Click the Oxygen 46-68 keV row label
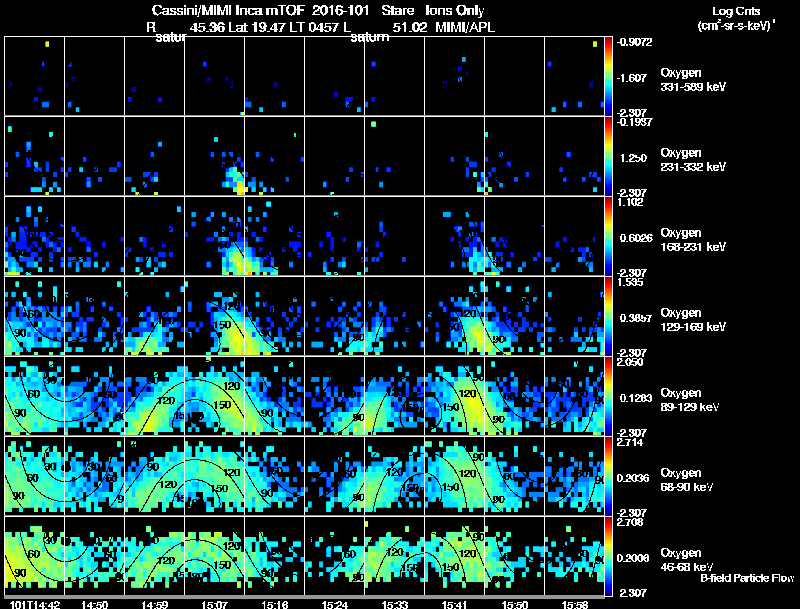The image size is (800, 609). 687,560
